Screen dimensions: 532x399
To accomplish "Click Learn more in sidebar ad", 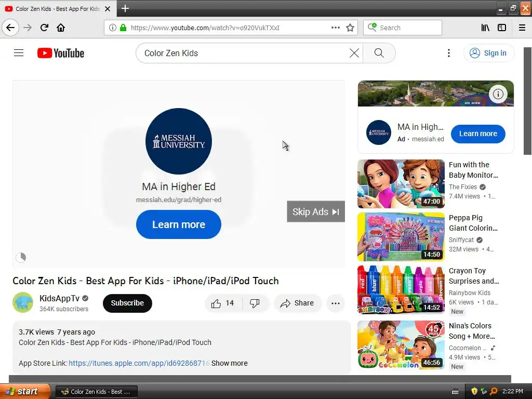I will 478,134.
